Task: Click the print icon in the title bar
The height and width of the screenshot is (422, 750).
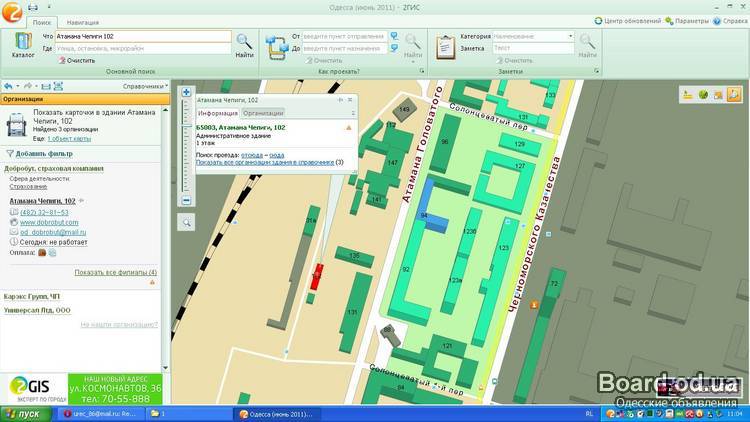Action: [x=33, y=7]
